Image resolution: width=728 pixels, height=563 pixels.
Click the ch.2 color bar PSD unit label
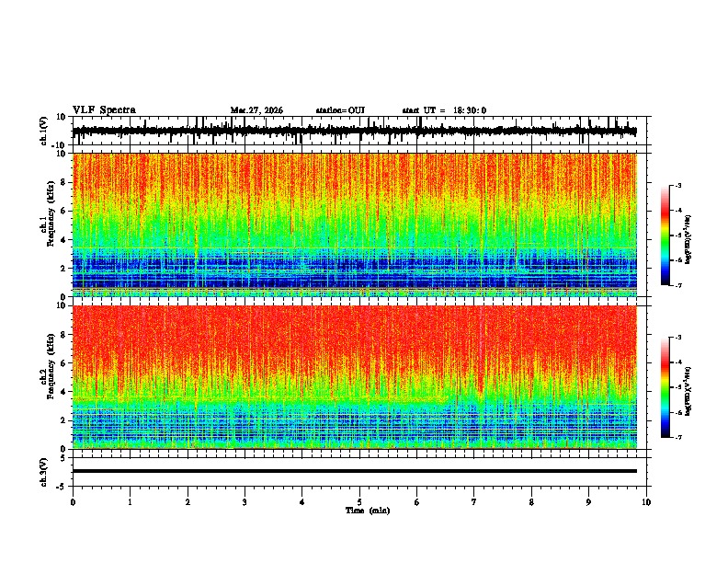688,391
